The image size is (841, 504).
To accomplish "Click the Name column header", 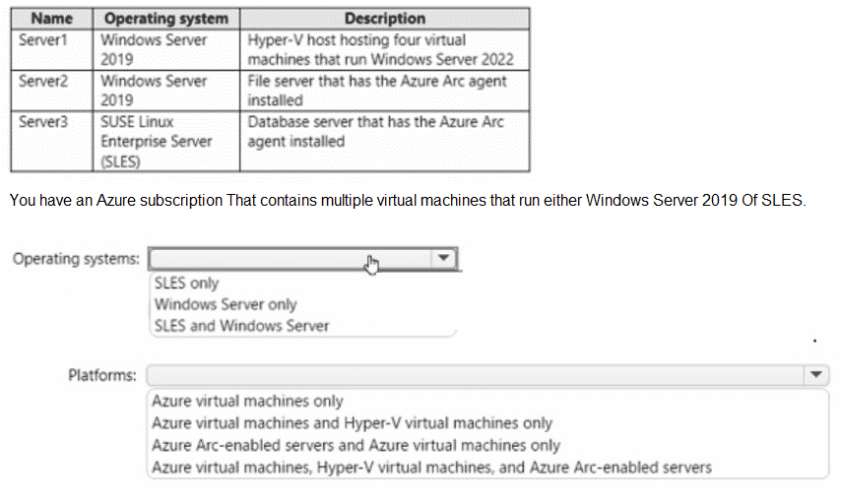I will tap(51, 18).
